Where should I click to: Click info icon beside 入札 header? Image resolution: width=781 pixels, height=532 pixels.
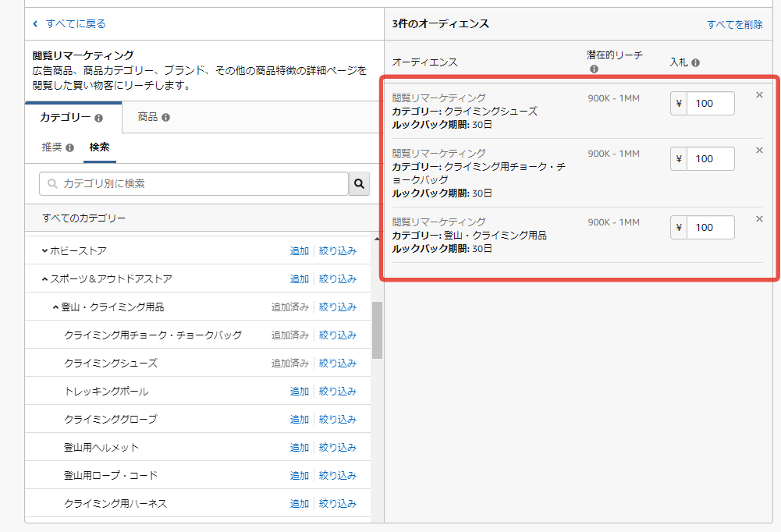pyautogui.click(x=695, y=63)
